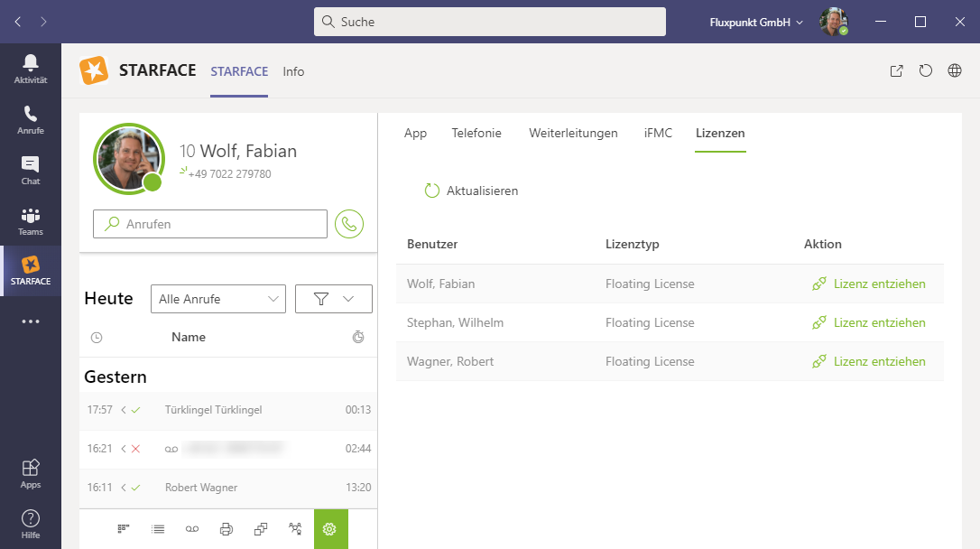The width and height of the screenshot is (980, 549).
Task: Click Fabian Wolf's profile picture
Action: pos(129,159)
